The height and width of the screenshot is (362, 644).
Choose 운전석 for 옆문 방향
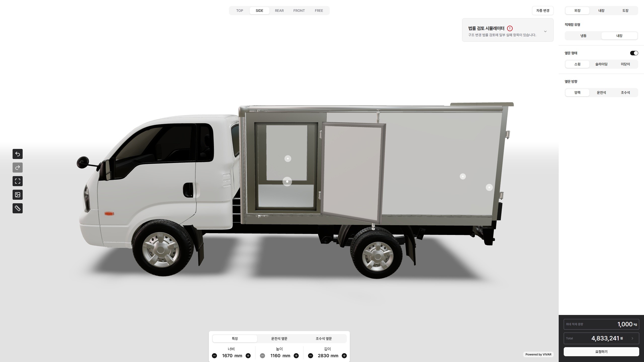point(601,93)
